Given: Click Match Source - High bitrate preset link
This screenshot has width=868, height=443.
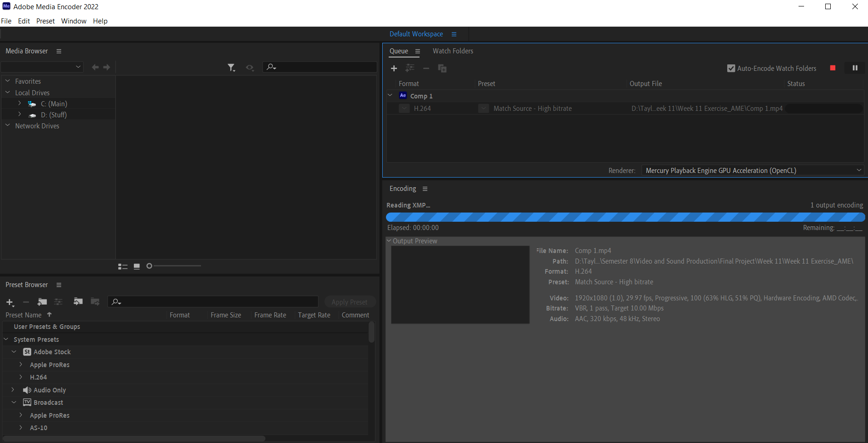Looking at the screenshot, I should click(x=533, y=109).
